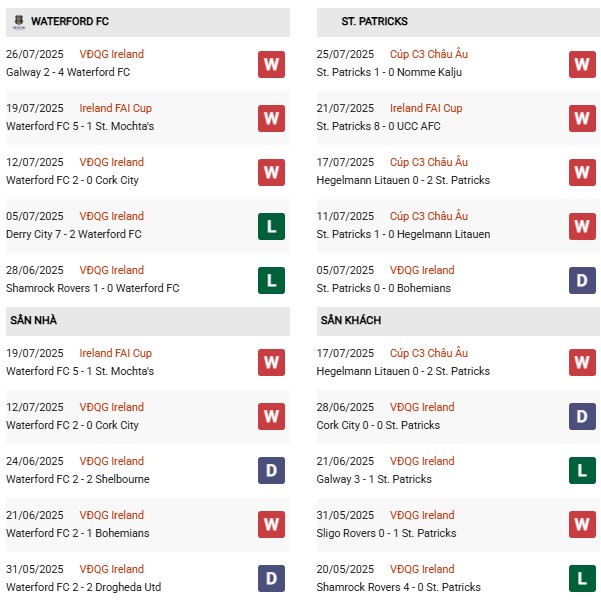Viewport: 601px width, 601px height.
Task: Click the L badge for Derry City match
Action: (x=271, y=227)
